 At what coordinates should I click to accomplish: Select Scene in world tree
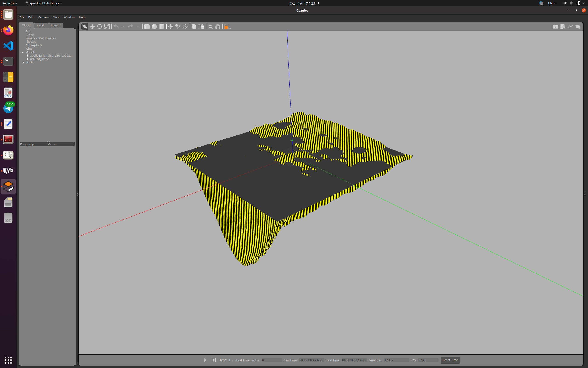pos(30,35)
